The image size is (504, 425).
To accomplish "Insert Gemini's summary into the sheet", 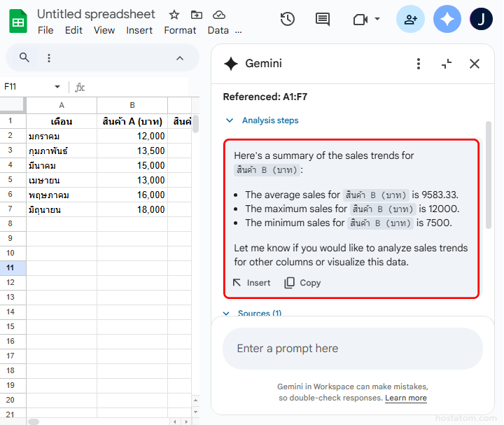I will (251, 283).
